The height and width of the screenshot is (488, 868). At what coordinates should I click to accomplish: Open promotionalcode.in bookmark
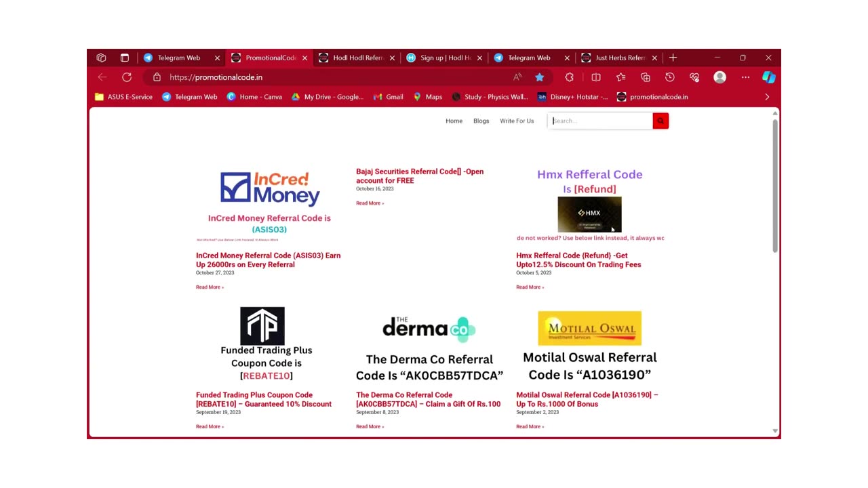(652, 97)
